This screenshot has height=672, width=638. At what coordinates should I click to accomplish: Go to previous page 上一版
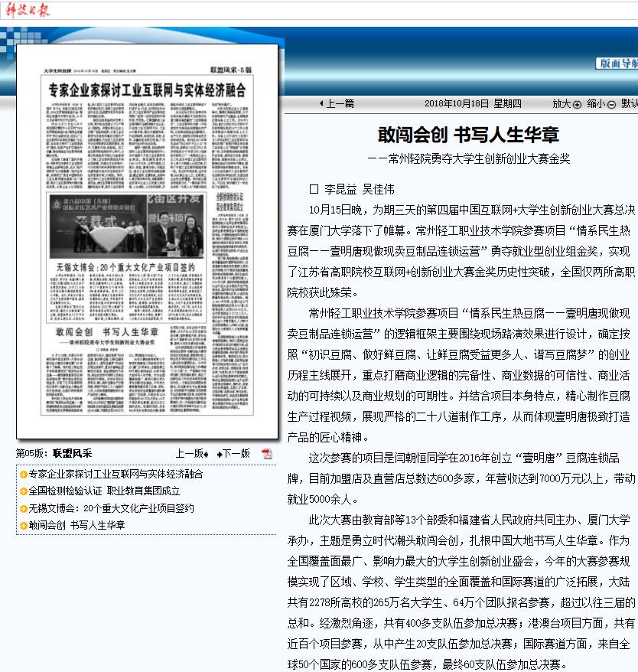[192, 453]
